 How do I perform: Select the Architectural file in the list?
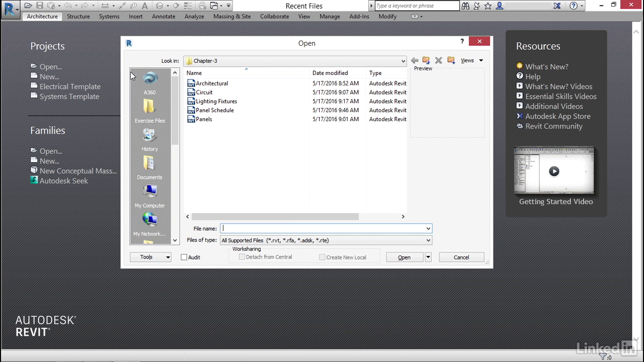(x=212, y=83)
